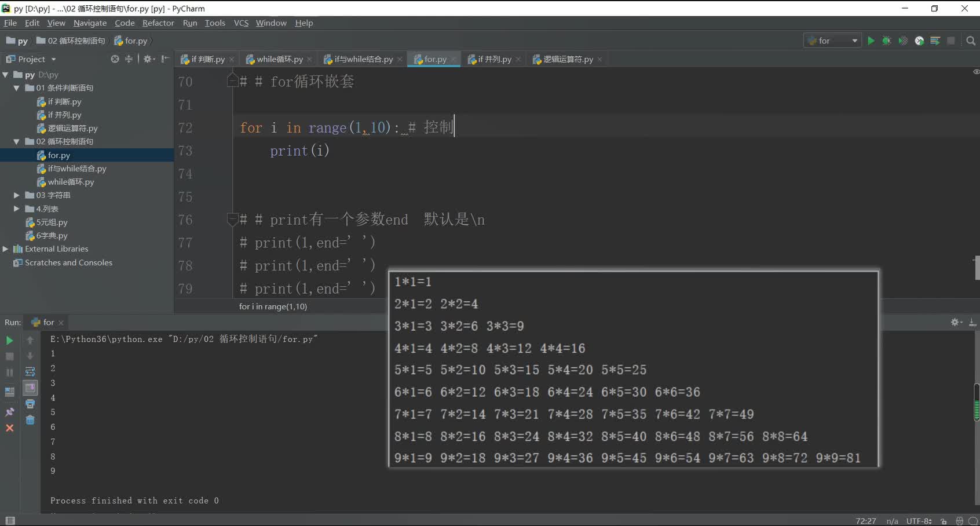Expand External Libraries node
Image resolution: width=980 pixels, height=526 pixels.
point(6,249)
